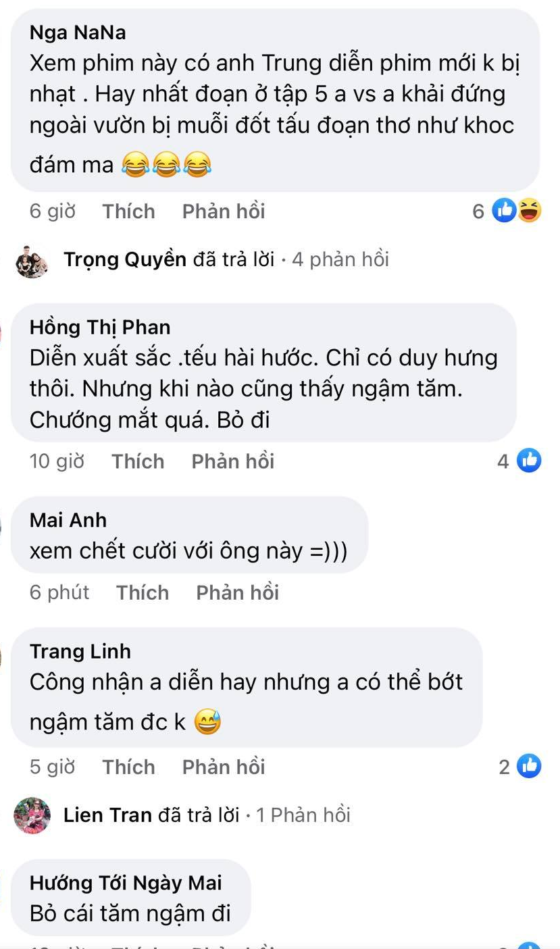Open Hướng Tới Ngày Mai's profile name
This screenshot has height=949, width=560.
tap(126, 883)
